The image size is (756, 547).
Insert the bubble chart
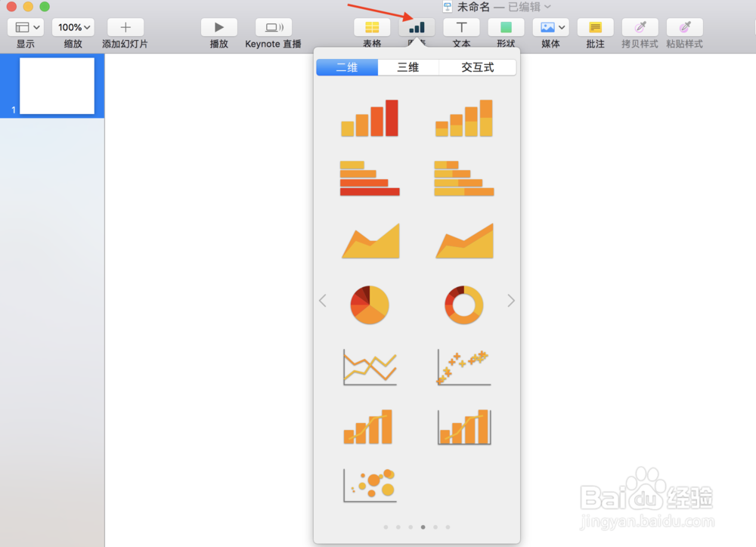[x=370, y=485]
